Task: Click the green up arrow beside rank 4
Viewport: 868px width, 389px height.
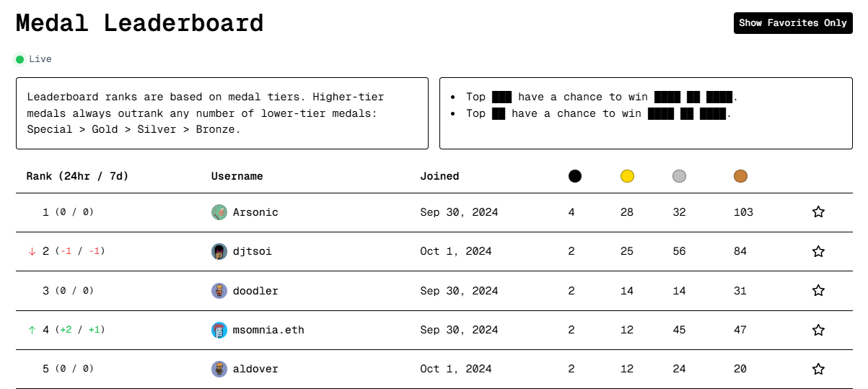Action: point(32,330)
